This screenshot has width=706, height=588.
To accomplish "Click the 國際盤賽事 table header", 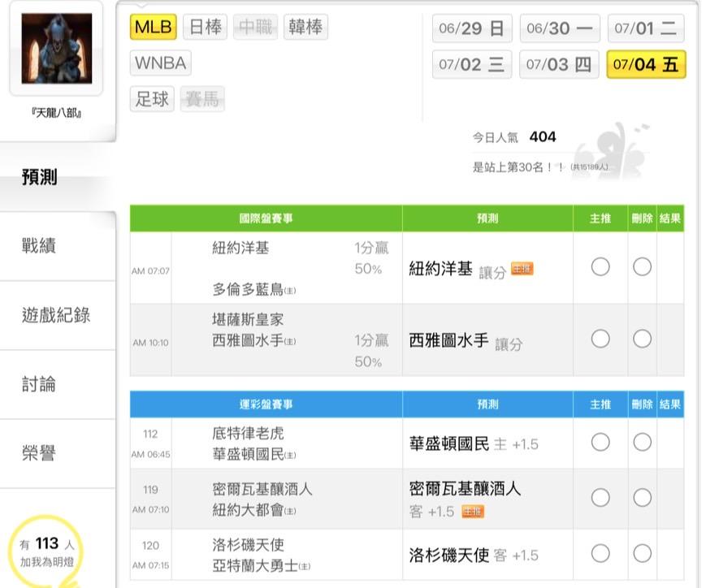I will pyautogui.click(x=266, y=218).
